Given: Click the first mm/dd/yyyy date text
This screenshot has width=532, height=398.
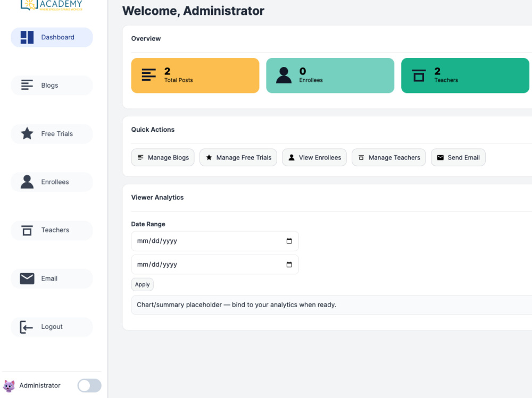Looking at the screenshot, I should point(157,241).
